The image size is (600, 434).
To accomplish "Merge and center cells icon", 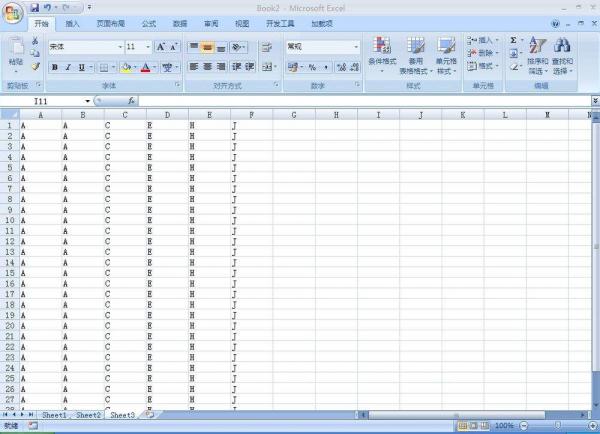I will click(267, 67).
